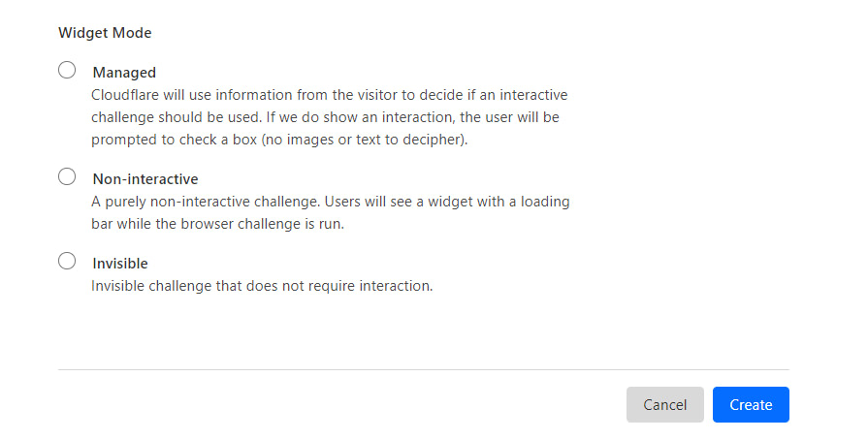Enable the Invisible radio option
This screenshot has height=440, width=868.
(67, 261)
